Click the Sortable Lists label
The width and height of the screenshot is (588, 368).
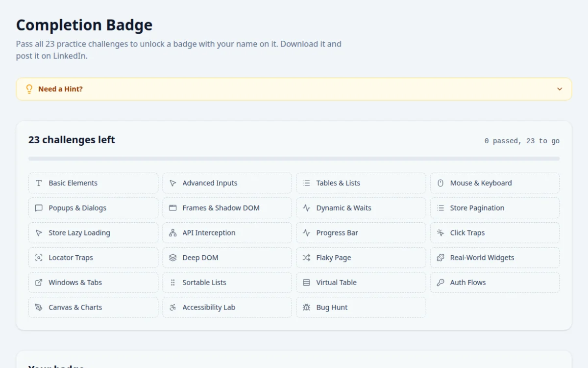click(204, 283)
